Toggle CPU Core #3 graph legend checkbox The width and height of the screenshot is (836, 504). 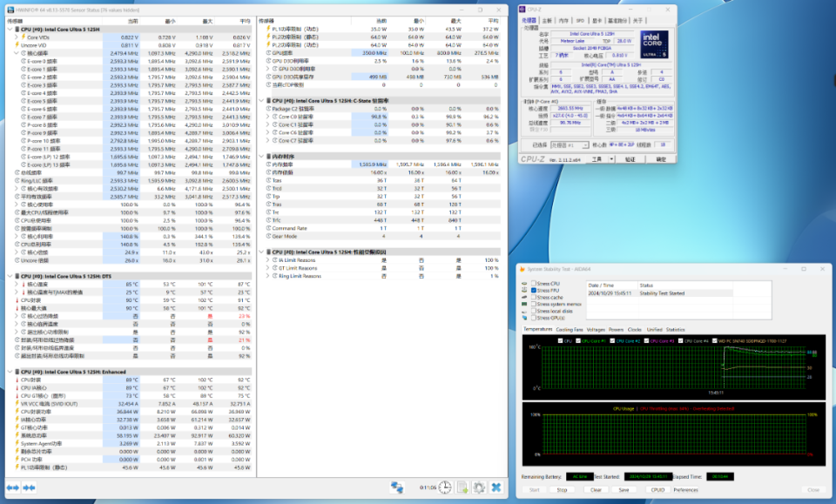coord(646,341)
